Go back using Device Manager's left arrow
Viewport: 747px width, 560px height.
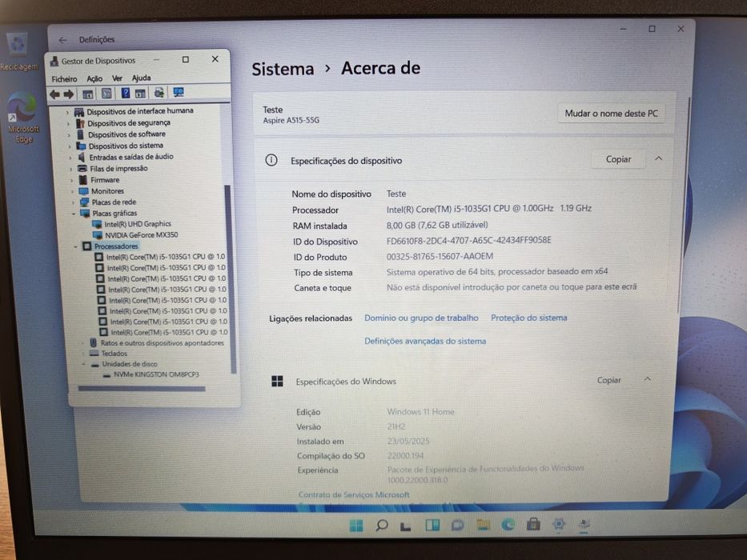pyautogui.click(x=55, y=94)
